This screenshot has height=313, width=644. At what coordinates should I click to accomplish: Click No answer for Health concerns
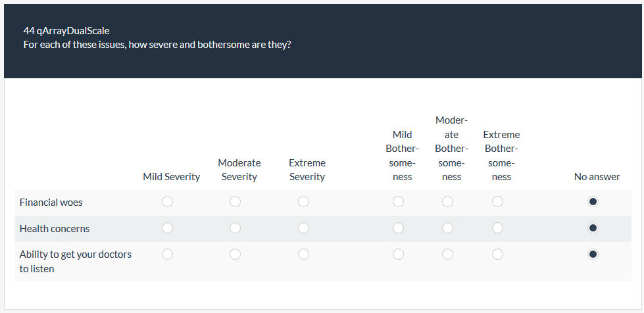(x=593, y=228)
